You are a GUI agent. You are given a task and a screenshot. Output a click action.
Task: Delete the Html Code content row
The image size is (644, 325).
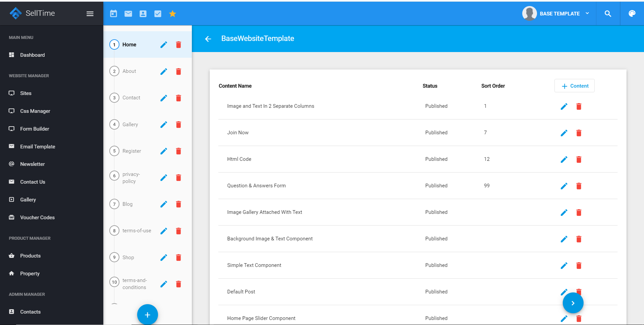point(579,159)
